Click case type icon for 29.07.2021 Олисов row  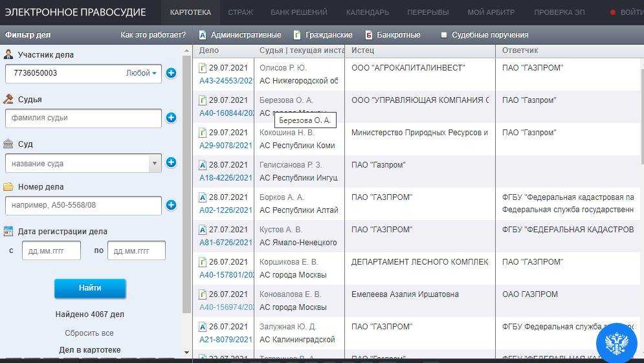point(203,68)
